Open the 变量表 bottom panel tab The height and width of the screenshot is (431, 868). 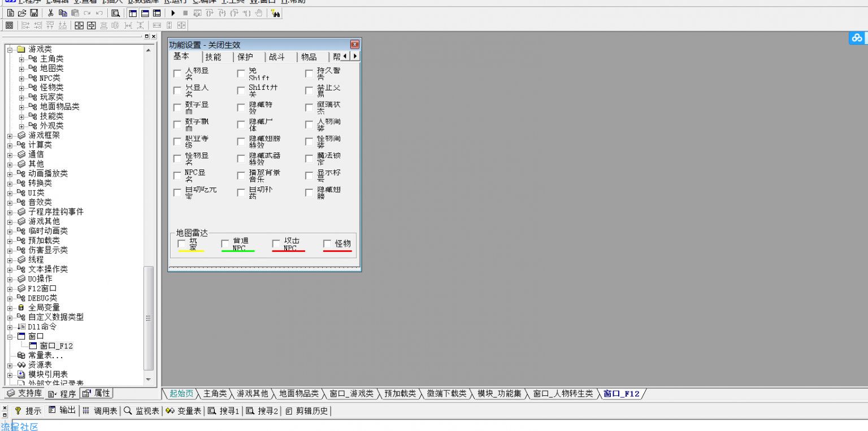pyautogui.click(x=184, y=411)
